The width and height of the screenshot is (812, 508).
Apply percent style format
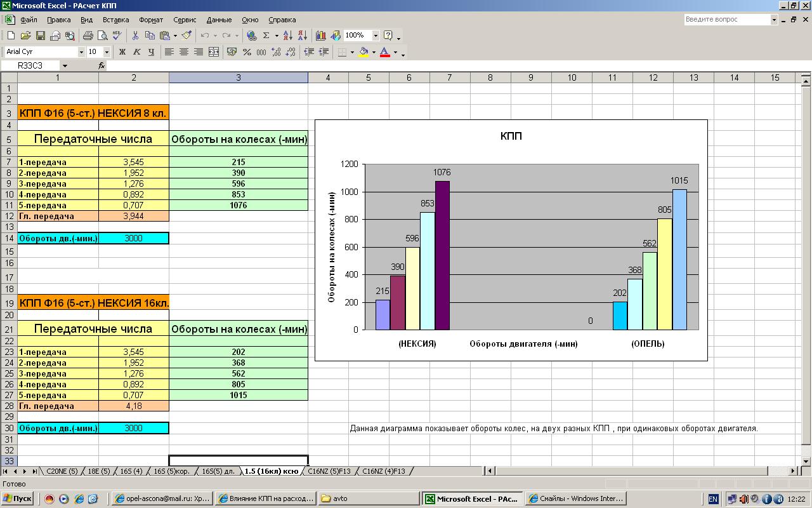click(x=247, y=52)
